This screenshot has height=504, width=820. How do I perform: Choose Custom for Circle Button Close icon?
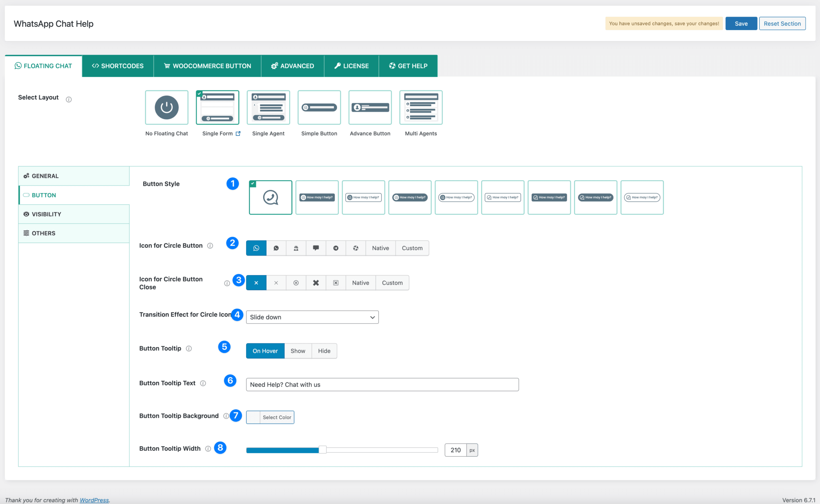(392, 283)
